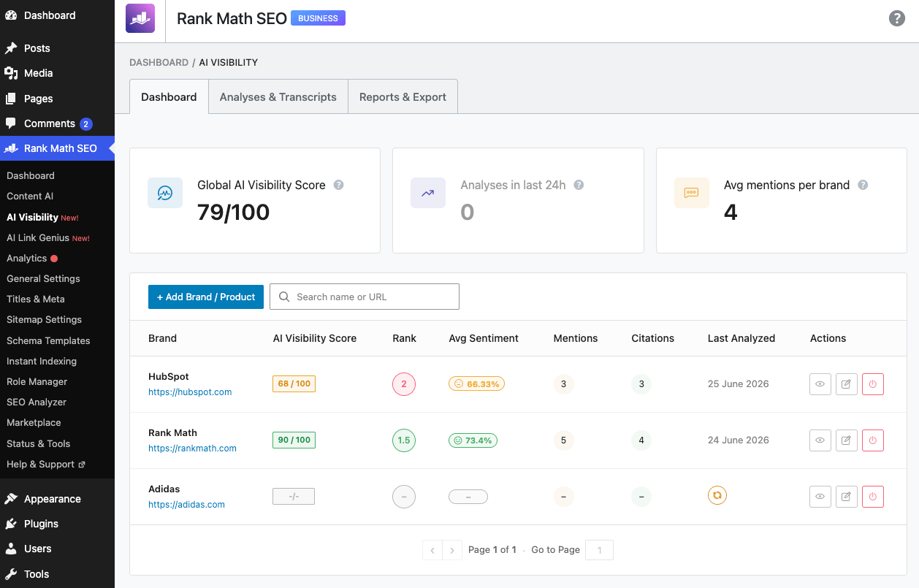919x588 pixels.
Task: Switch to Analyses & Transcripts tab
Action: click(x=278, y=97)
